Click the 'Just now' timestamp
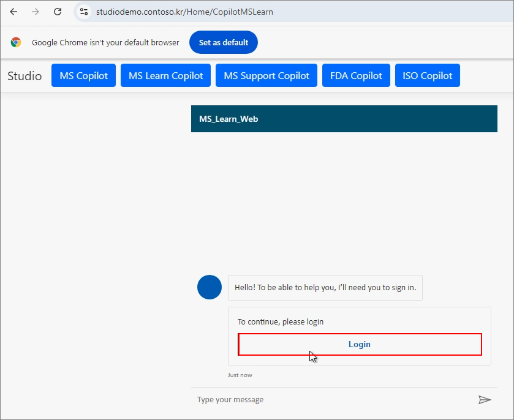This screenshot has width=514, height=420. click(240, 375)
